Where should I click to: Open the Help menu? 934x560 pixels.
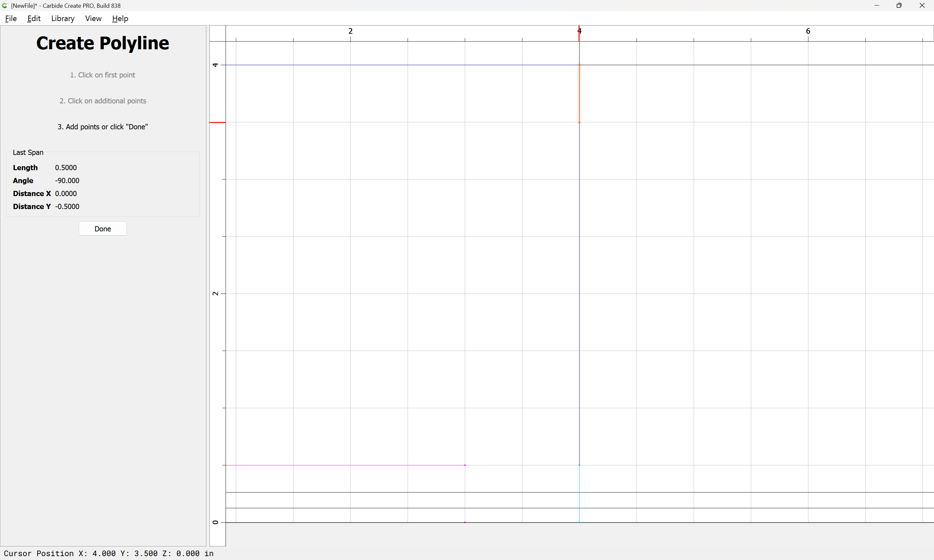(x=120, y=18)
